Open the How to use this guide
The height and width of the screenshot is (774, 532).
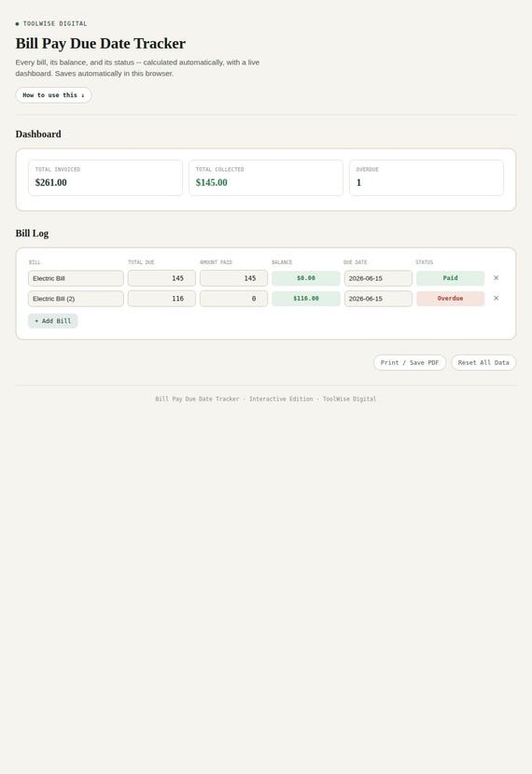[53, 95]
